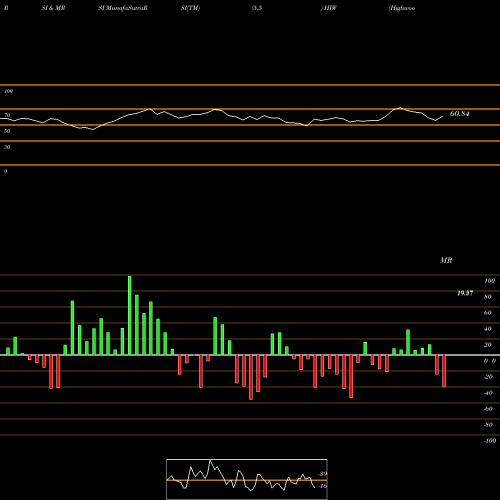Click the "(5,5" parameter text in header
Screen dimensions: 500x500
click(257, 8)
